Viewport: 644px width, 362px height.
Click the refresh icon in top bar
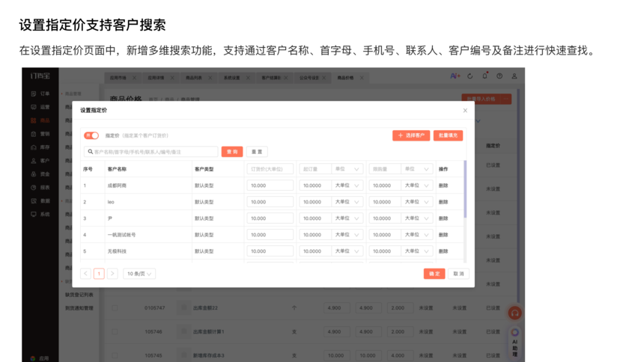[470, 76]
